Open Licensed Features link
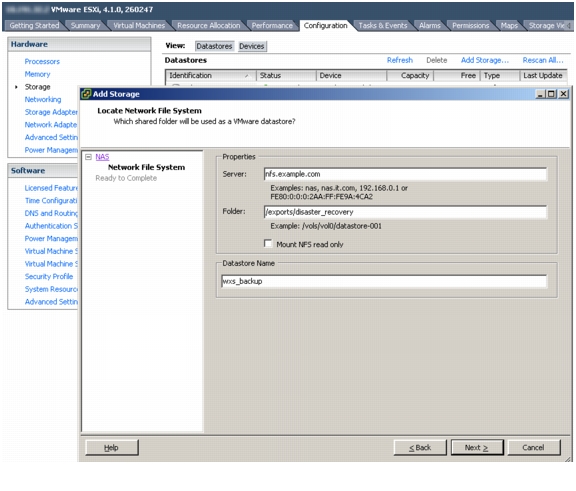 [x=51, y=188]
